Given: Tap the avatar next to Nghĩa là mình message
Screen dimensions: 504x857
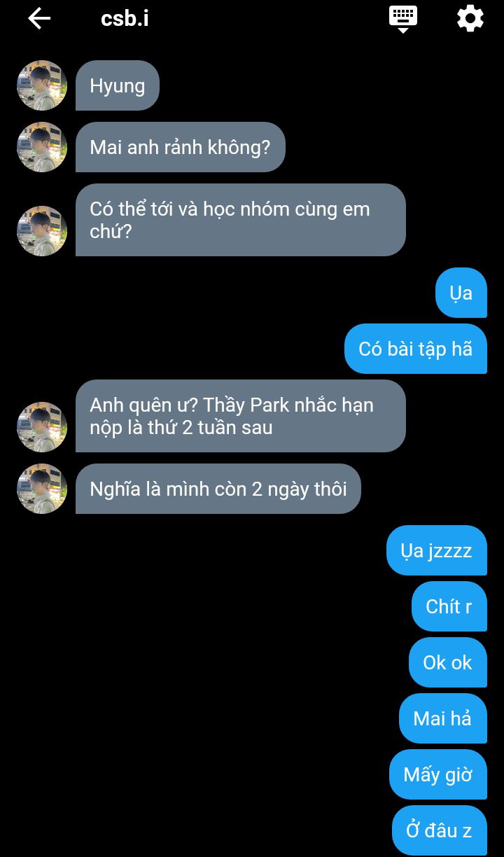Looking at the screenshot, I should [x=42, y=489].
